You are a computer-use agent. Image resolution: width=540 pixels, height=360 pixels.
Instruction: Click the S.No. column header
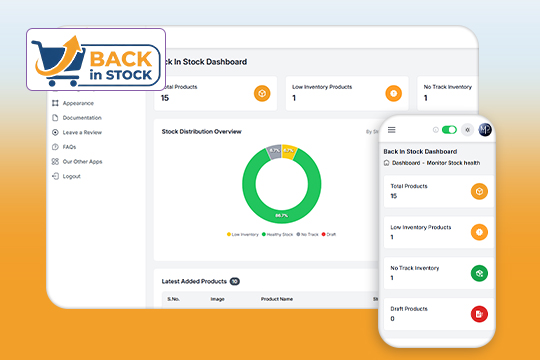[x=173, y=299]
